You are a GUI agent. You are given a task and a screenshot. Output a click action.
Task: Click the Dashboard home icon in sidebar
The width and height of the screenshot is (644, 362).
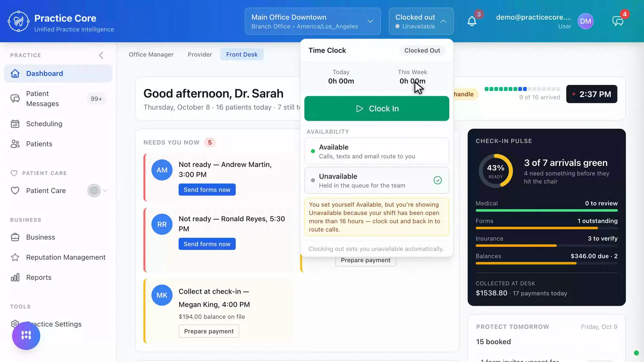click(15, 74)
